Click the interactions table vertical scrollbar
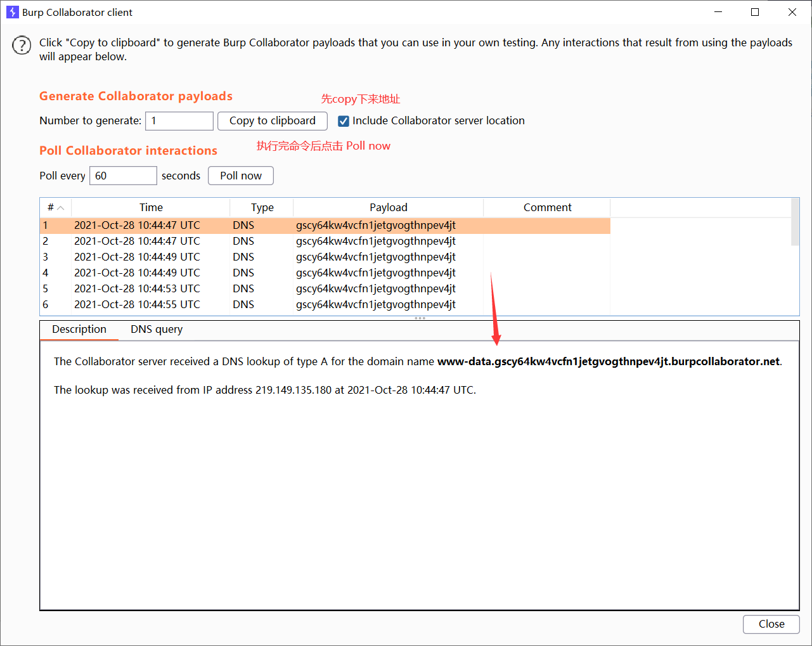 tap(796, 222)
